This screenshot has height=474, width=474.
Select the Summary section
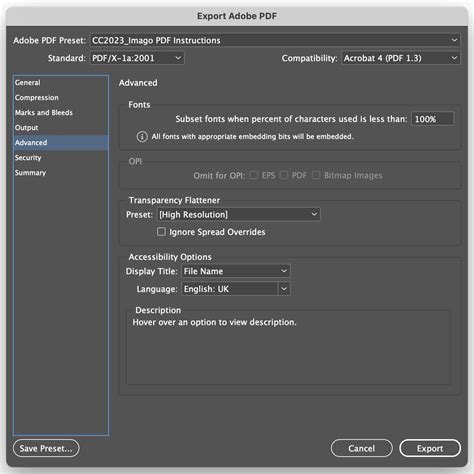pyautogui.click(x=61, y=173)
